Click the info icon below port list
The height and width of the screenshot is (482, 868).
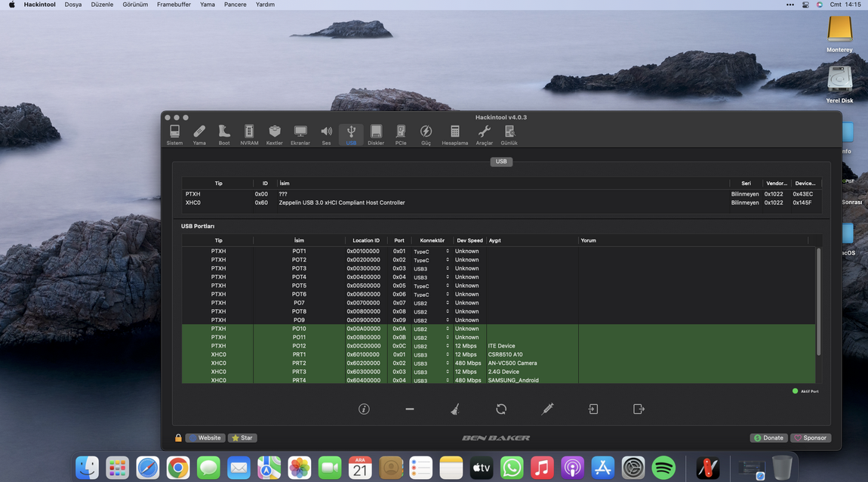pyautogui.click(x=364, y=409)
